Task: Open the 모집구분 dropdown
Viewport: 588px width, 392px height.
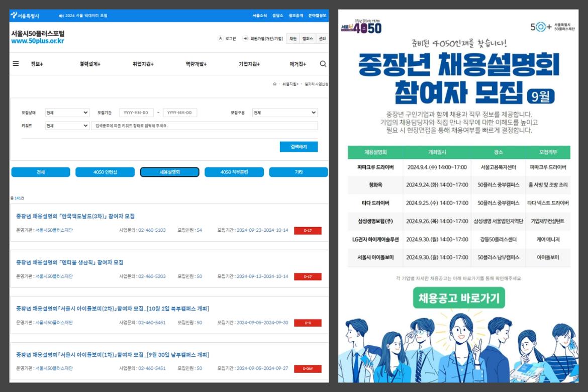Action: [x=285, y=112]
